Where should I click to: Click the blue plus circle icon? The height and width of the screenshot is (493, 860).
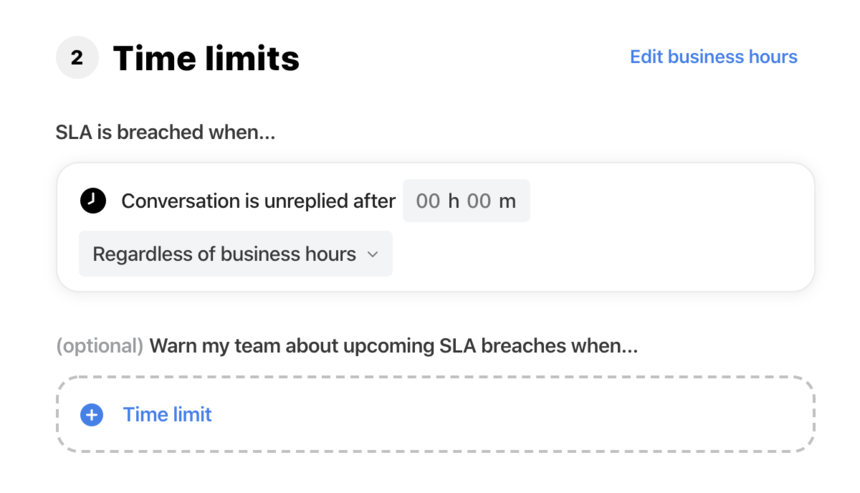(x=92, y=415)
